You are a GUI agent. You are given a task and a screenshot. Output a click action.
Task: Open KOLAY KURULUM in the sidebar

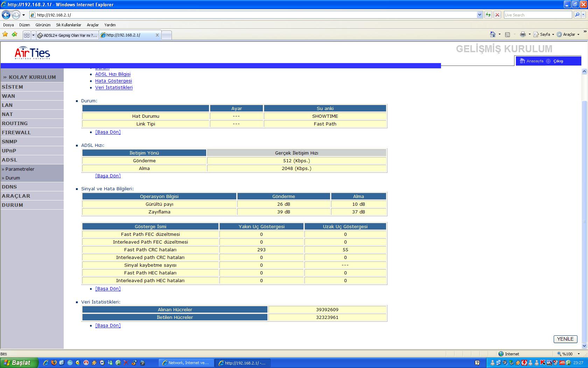pyautogui.click(x=32, y=77)
